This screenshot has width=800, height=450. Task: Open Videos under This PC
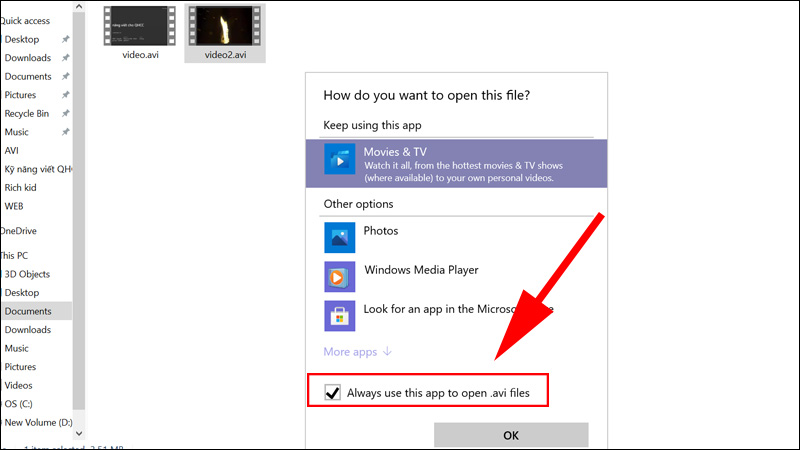point(18,385)
